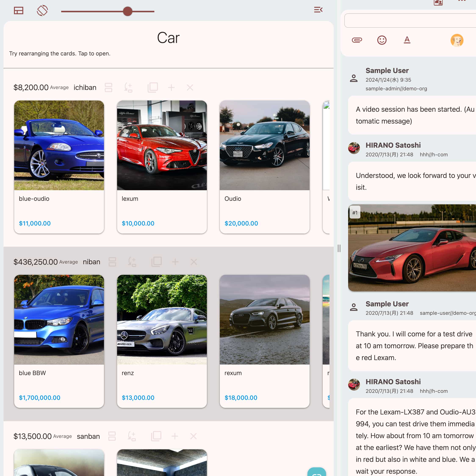
Task: Click the chat message input field
Action: 410,21
